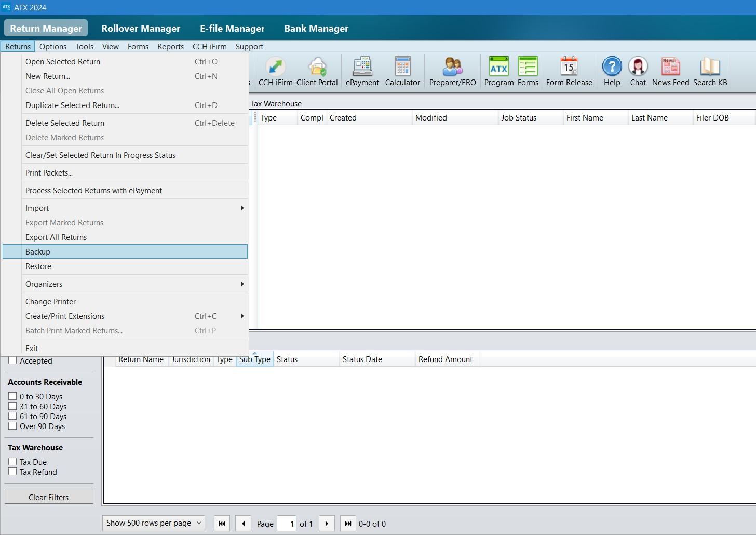This screenshot has width=756, height=535.
Task: Enable the 31 to 60 Days filter
Action: 12,406
